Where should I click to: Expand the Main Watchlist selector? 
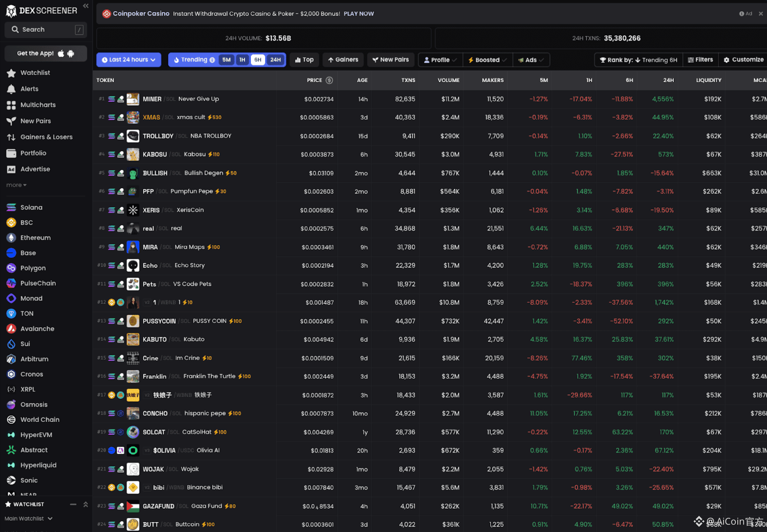pyautogui.click(x=29, y=519)
